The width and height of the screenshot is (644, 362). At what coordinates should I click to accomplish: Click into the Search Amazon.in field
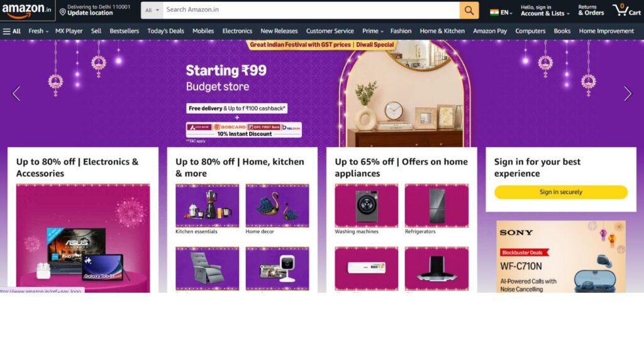click(x=311, y=10)
